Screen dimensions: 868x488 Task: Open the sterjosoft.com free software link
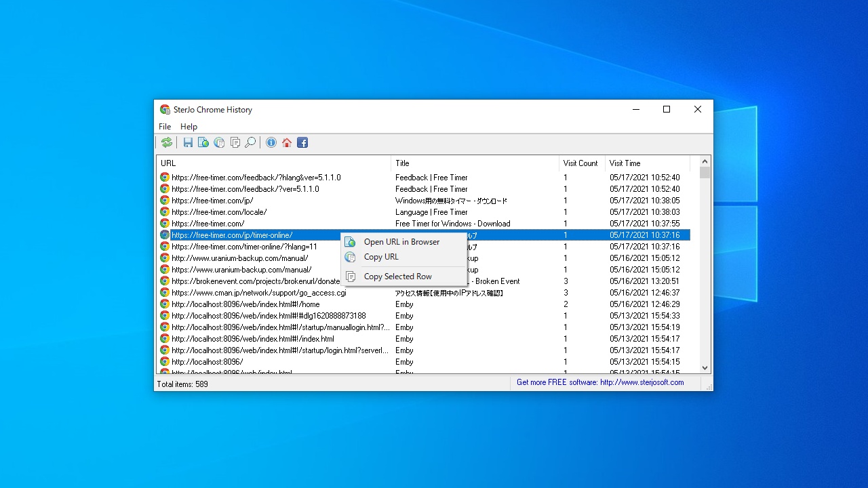(600, 382)
